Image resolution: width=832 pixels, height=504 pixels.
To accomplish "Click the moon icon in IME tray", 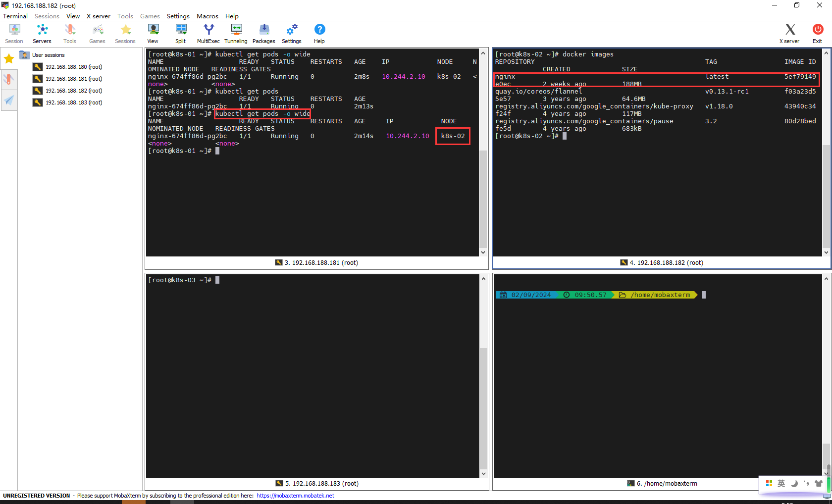I will pos(794,483).
